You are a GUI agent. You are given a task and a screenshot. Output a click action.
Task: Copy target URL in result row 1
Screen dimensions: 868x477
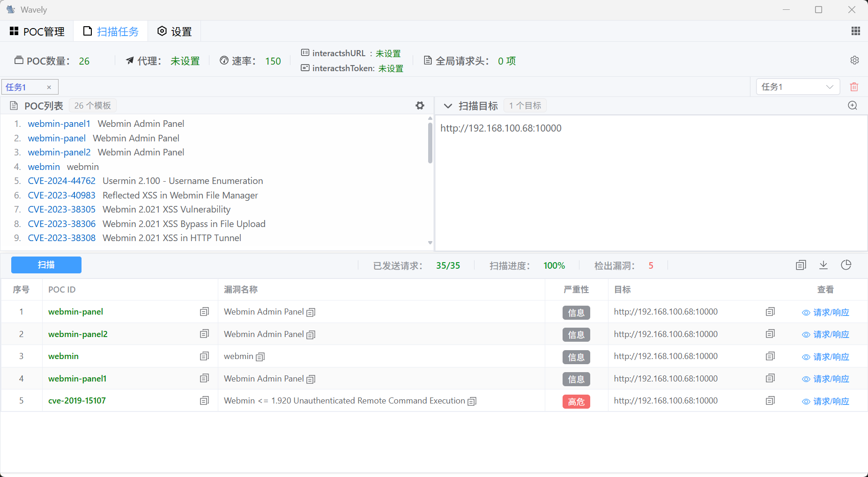pos(770,312)
